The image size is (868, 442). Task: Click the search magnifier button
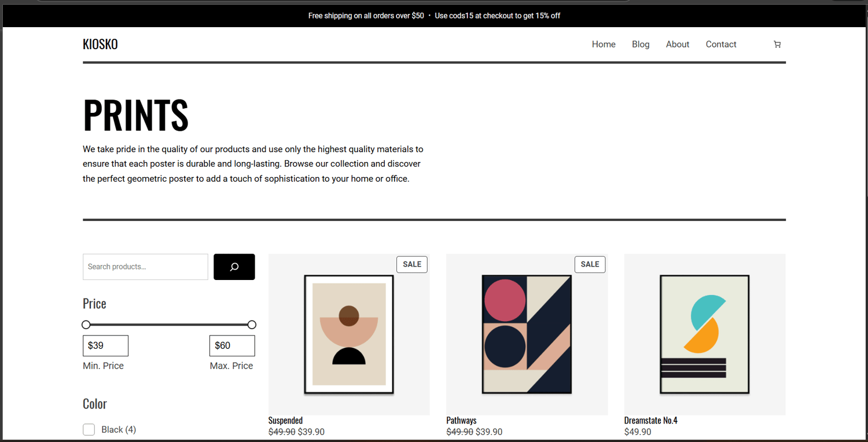[234, 267]
